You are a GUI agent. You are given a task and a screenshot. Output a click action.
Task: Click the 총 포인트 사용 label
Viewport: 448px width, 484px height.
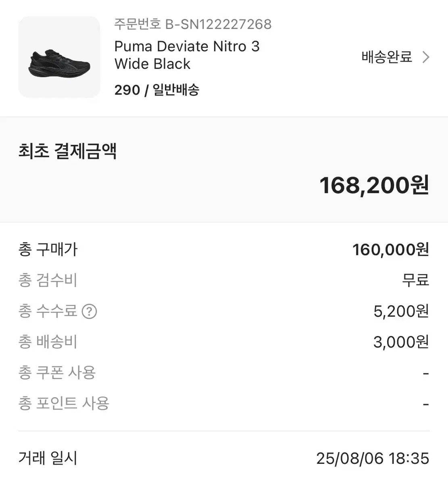click(64, 403)
